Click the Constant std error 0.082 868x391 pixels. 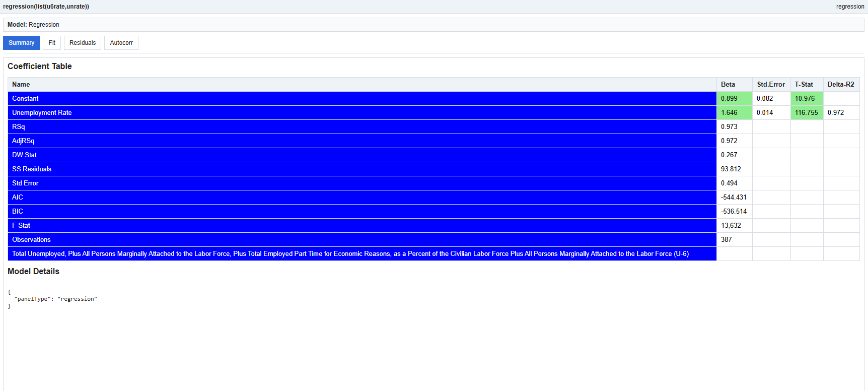(771, 99)
